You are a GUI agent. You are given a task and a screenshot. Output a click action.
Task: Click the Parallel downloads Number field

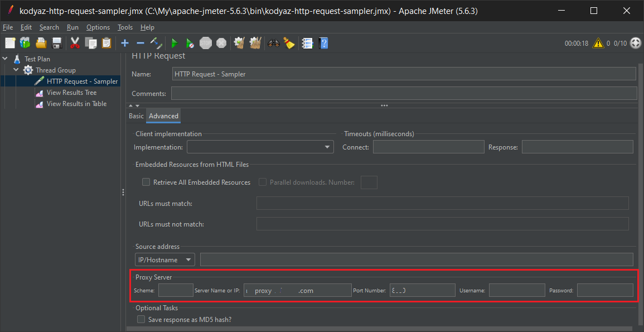(369, 182)
